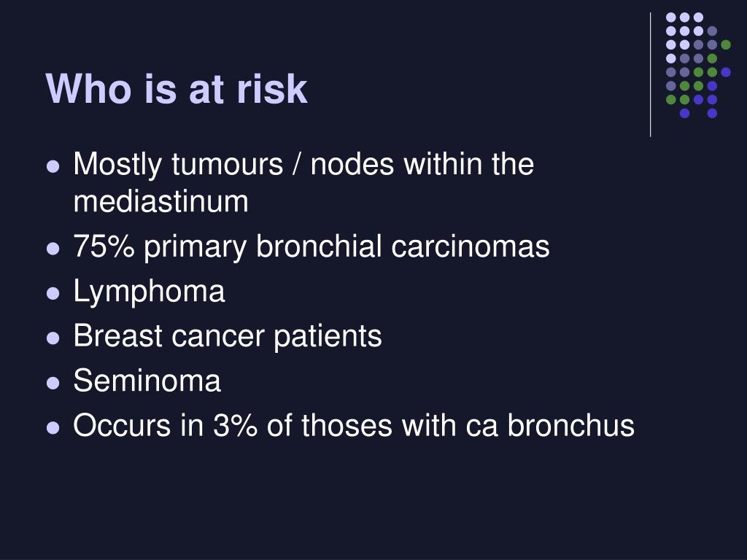
Task: Click 'Occurs in 3% of thoses' line
Action: click(x=354, y=425)
